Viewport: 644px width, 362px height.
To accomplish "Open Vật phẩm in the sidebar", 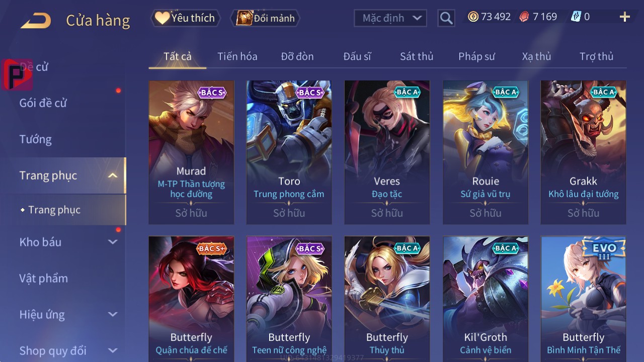I will point(44,278).
